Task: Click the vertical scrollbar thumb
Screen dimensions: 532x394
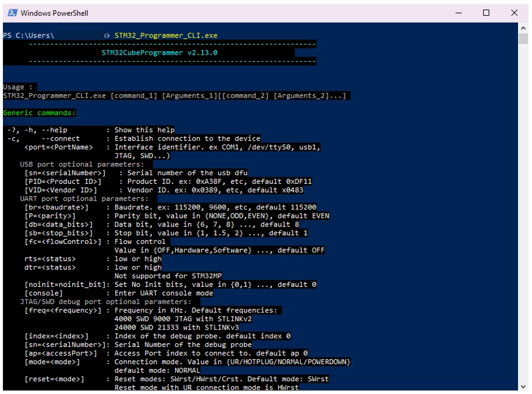Action: [x=523, y=38]
